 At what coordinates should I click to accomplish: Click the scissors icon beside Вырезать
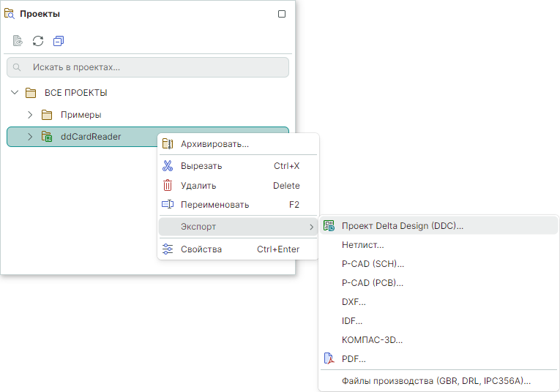168,166
